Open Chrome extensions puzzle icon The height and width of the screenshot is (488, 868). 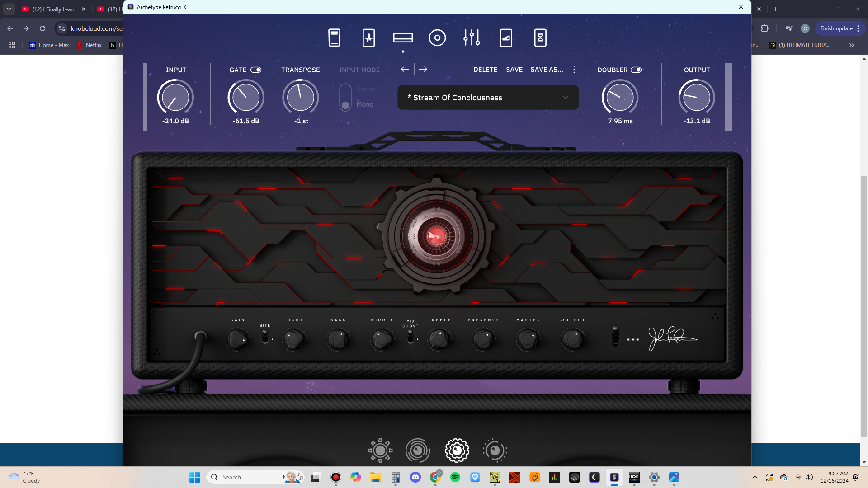click(x=764, y=28)
